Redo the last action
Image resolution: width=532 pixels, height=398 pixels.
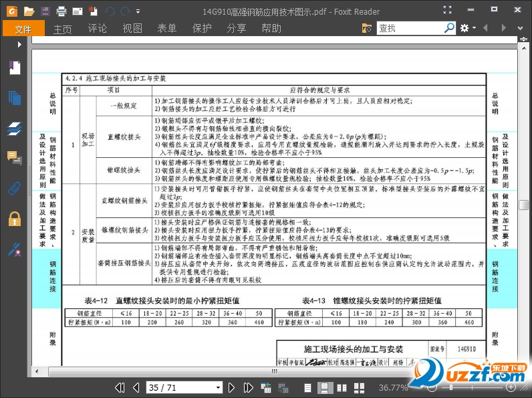[x=125, y=11]
